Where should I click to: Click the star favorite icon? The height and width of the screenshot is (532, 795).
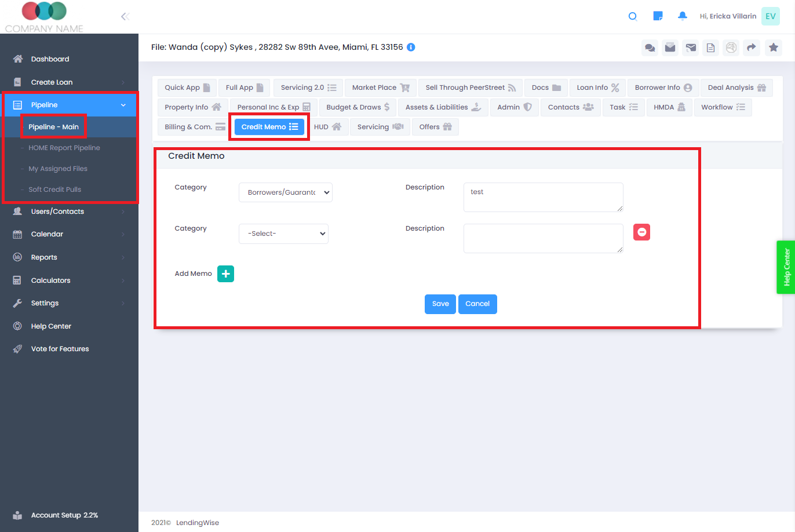click(x=774, y=48)
